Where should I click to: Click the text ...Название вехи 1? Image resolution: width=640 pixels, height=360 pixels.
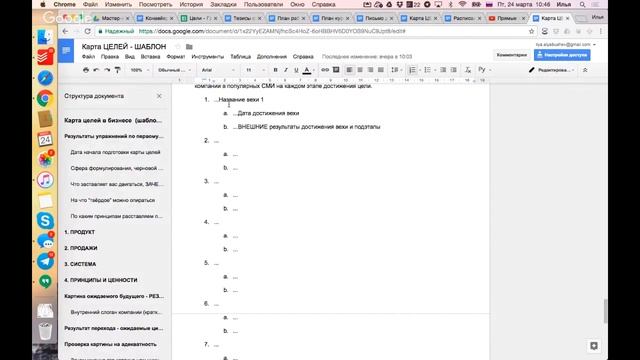[238, 100]
